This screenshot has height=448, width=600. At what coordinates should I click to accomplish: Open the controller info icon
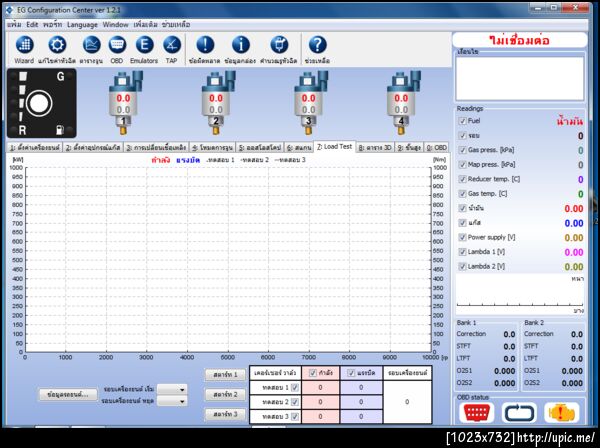click(240, 45)
